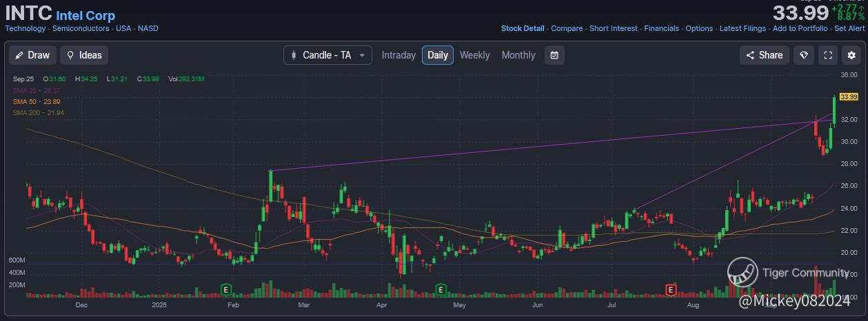Screen dimensions: 868x321
Task: Share the chart
Action: 765,55
